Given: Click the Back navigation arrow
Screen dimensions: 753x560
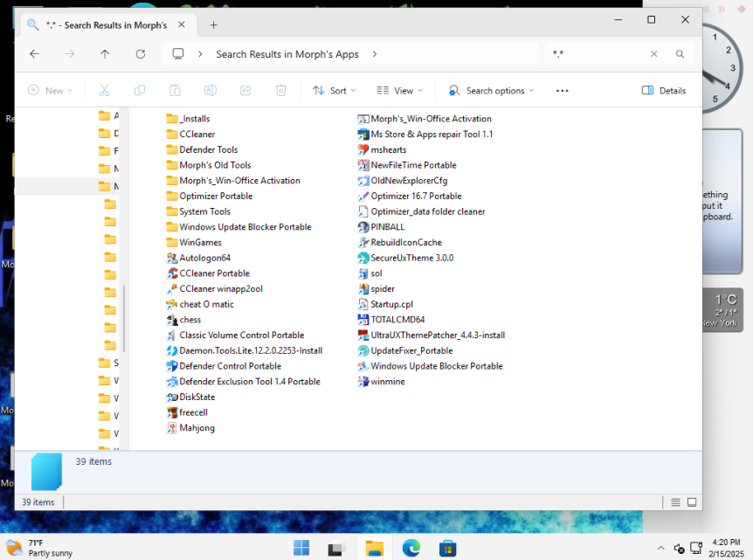Looking at the screenshot, I should tap(35, 54).
